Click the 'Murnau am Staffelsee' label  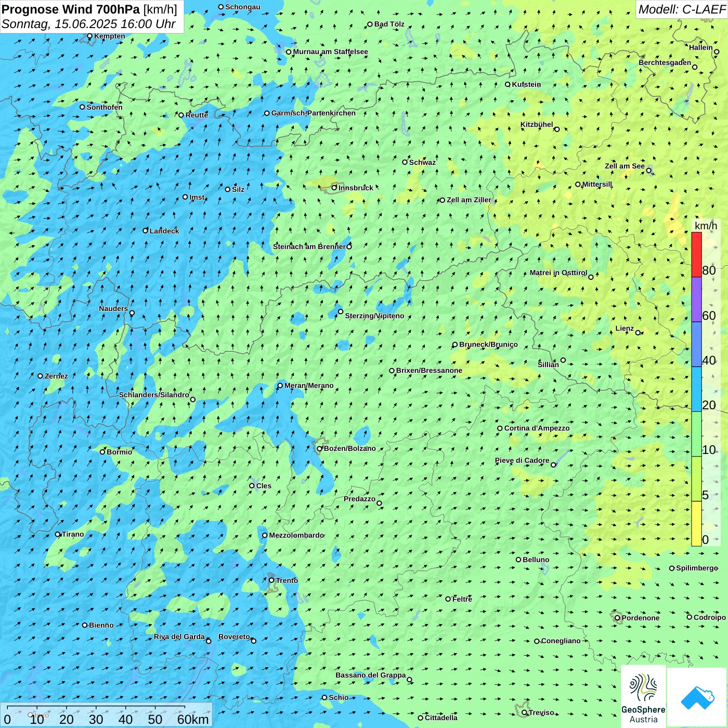click(x=331, y=51)
